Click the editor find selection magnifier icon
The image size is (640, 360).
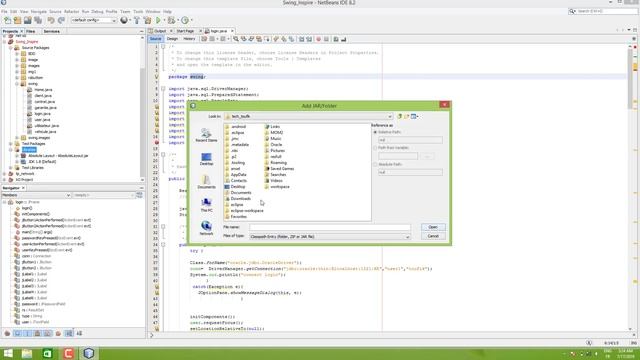click(236, 39)
